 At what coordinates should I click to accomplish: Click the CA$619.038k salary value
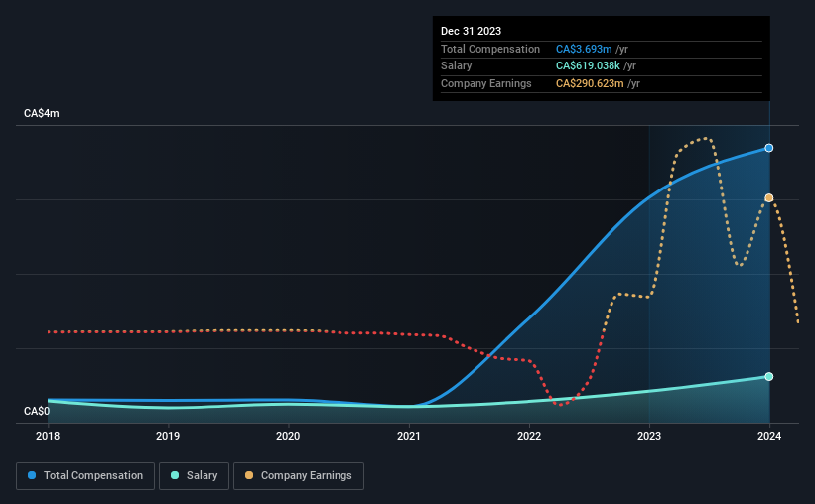pyautogui.click(x=588, y=66)
